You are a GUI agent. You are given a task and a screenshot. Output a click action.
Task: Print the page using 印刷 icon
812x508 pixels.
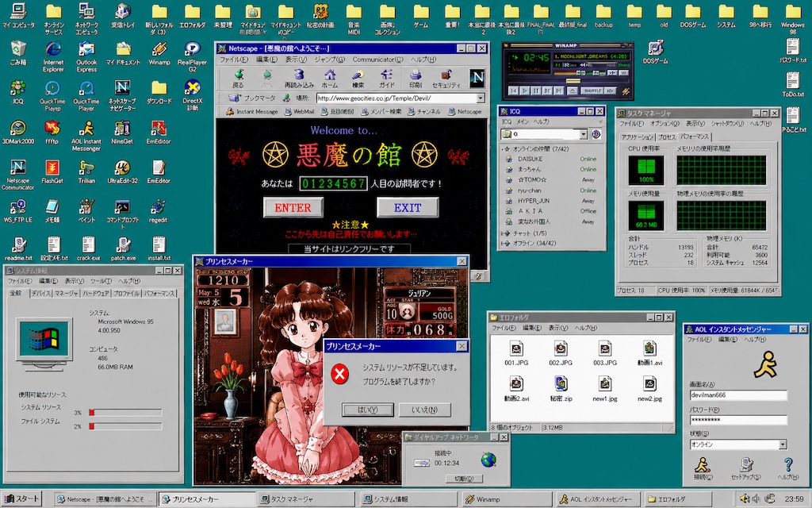pyautogui.click(x=416, y=79)
